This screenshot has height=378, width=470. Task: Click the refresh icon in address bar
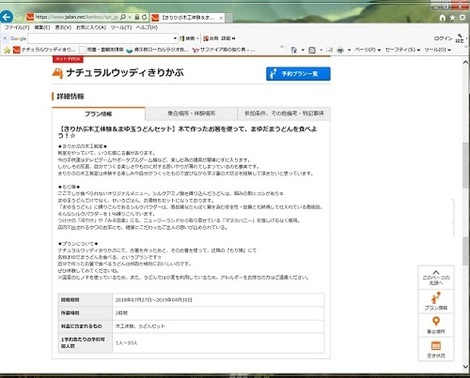(x=144, y=17)
